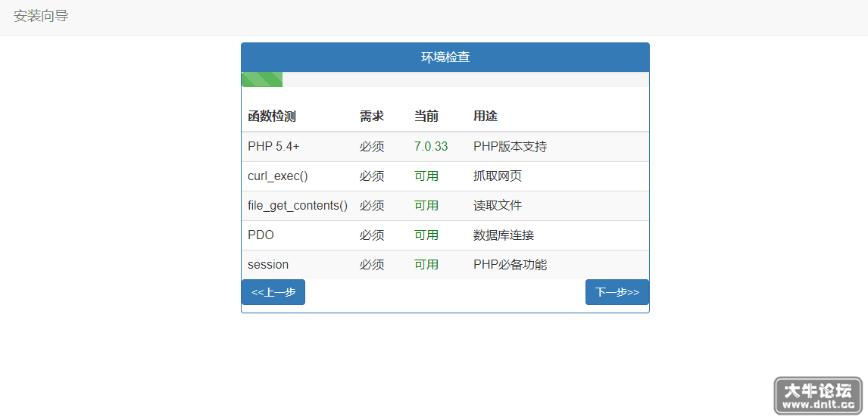Click 必须 in the PDO row

point(372,235)
